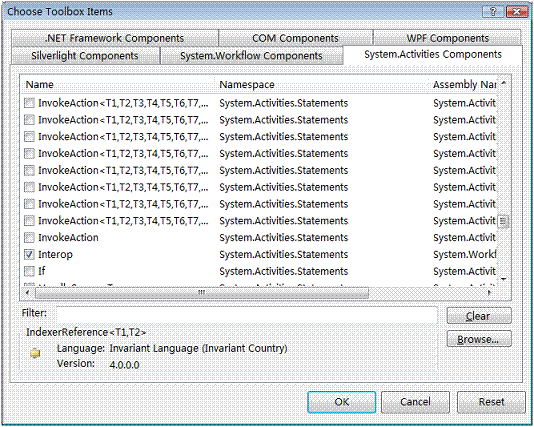Sort by Assembly Name column header
The width and height of the screenshot is (534, 427).
click(x=463, y=84)
